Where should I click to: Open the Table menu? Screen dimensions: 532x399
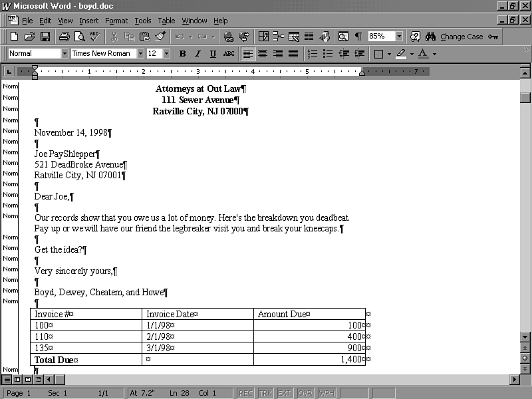[166, 21]
